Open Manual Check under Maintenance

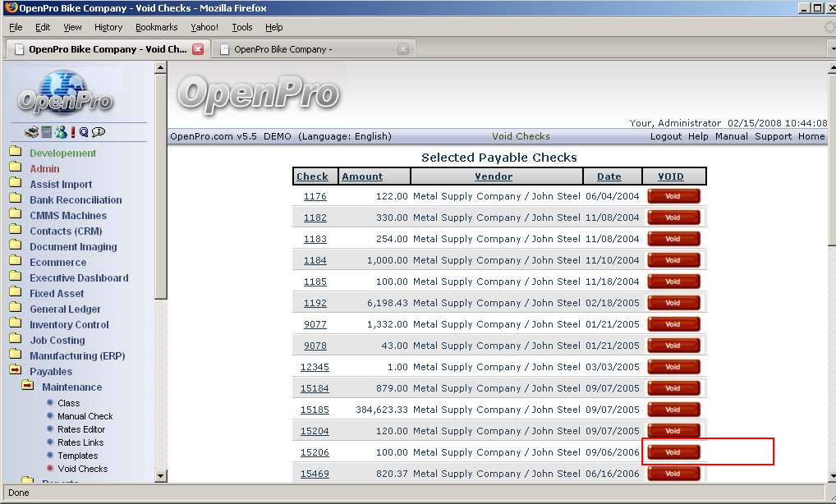85,416
